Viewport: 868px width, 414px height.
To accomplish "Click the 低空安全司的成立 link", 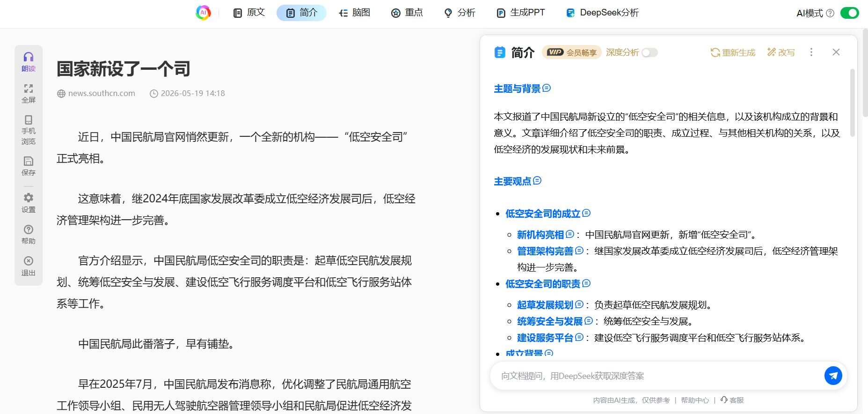I will tap(543, 214).
